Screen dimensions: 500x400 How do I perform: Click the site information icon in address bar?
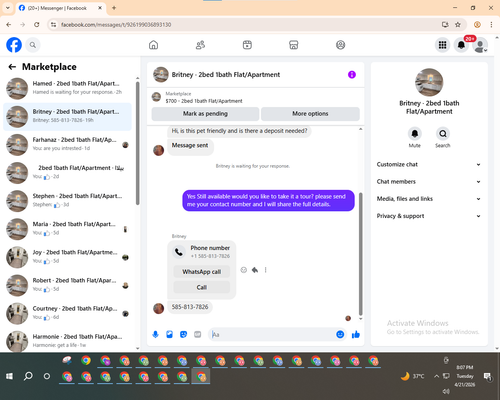click(x=53, y=25)
